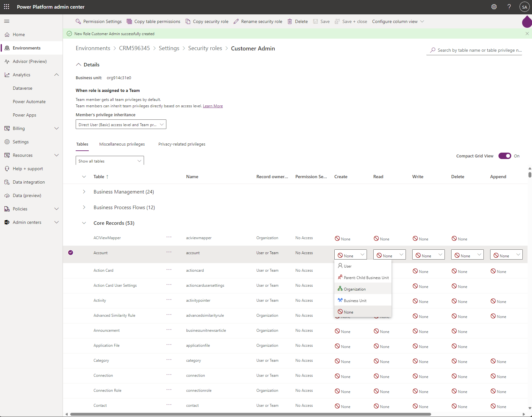Open the Learn More link
The height and width of the screenshot is (417, 532).
coord(213,106)
